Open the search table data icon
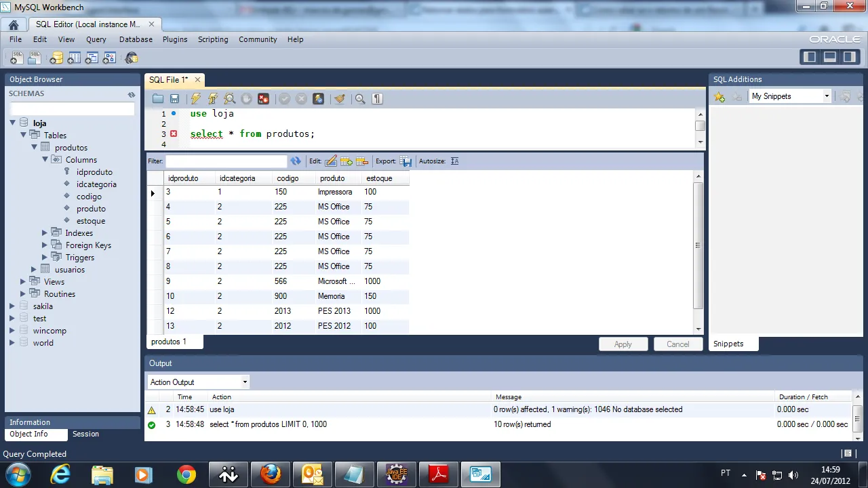 pyautogui.click(x=132, y=58)
